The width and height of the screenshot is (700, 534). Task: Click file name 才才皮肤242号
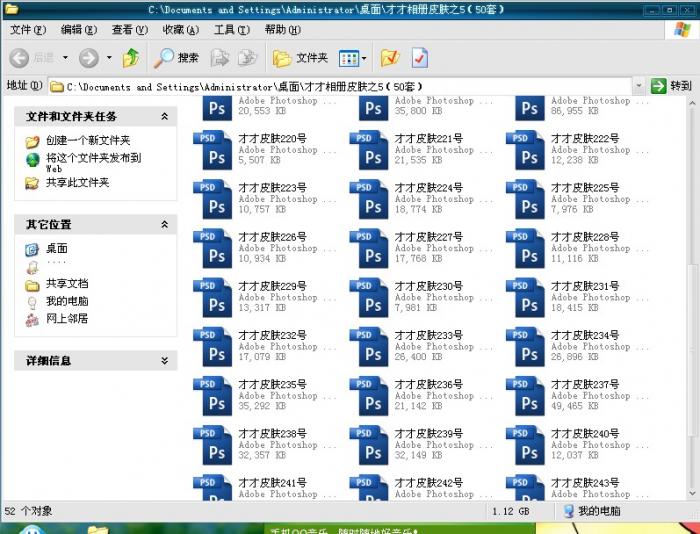click(429, 483)
